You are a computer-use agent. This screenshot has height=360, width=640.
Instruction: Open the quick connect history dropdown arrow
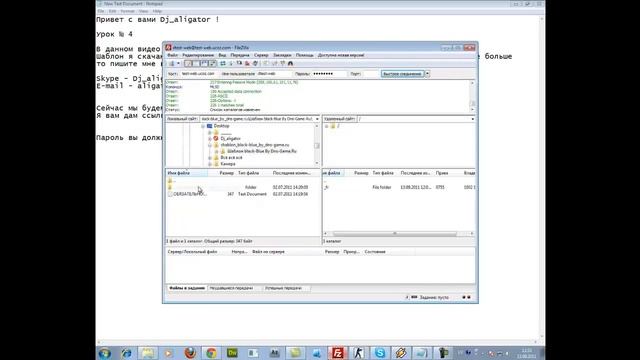coord(427,74)
